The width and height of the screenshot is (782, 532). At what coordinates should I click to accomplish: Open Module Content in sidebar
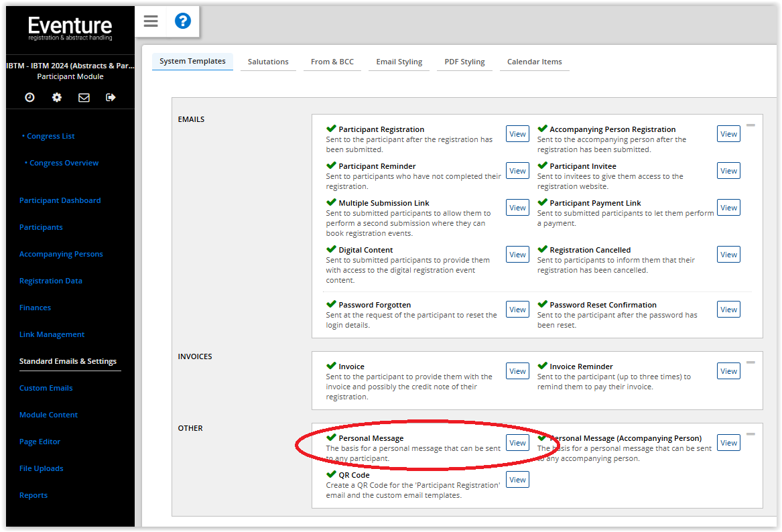(48, 415)
